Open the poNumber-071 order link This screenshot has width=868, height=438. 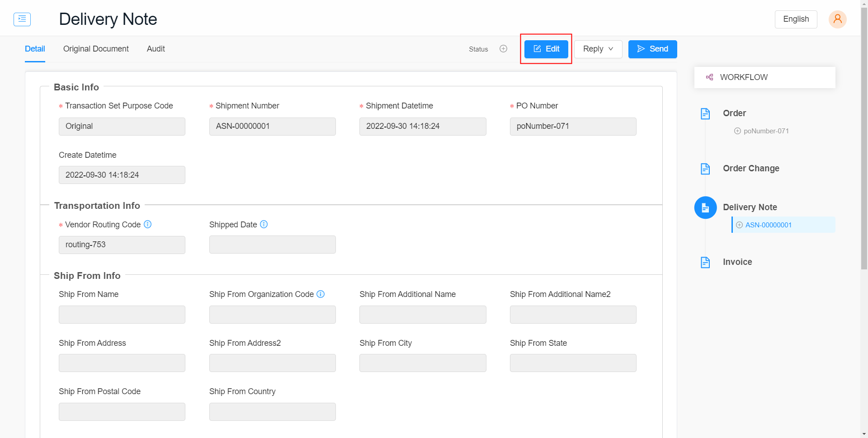coord(766,131)
